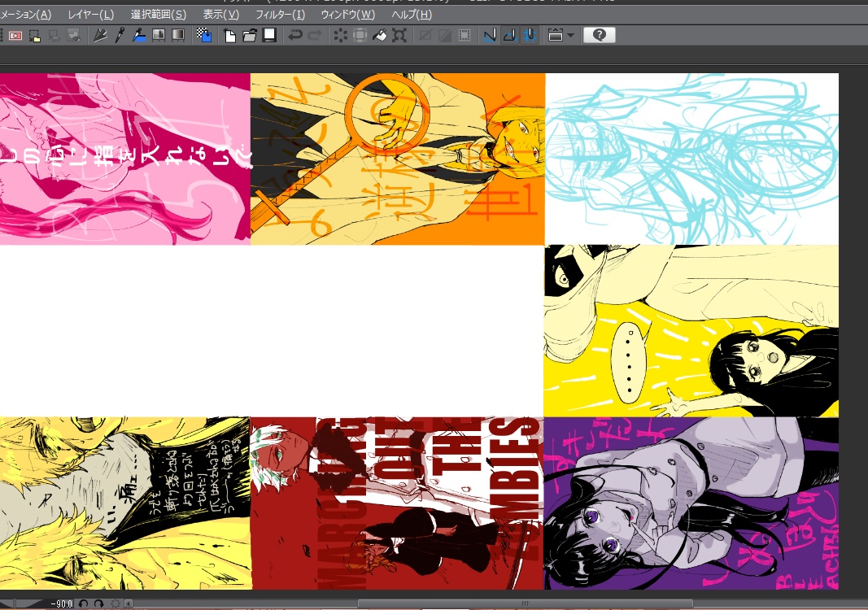Click the Clear Outside Selection icon
Viewport: 868px width, 610px height.
tap(360, 36)
